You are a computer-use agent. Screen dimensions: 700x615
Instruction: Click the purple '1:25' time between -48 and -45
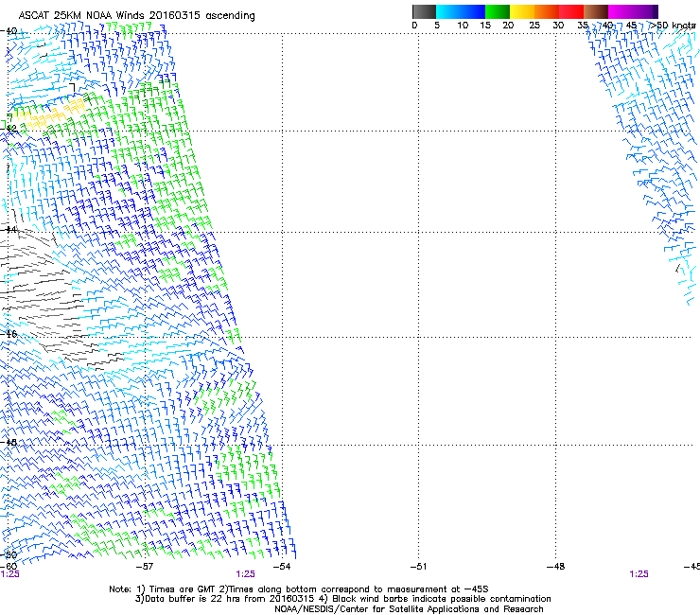[x=639, y=574]
